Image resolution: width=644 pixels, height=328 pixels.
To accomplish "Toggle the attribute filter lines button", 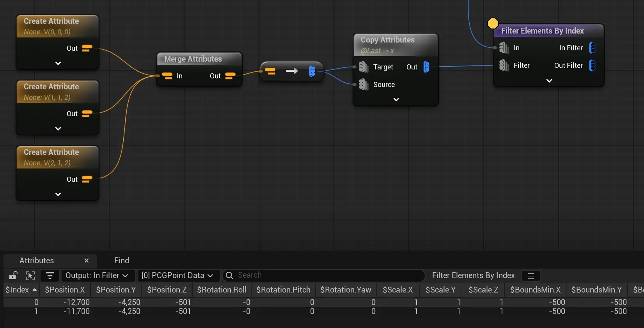I will [50, 275].
